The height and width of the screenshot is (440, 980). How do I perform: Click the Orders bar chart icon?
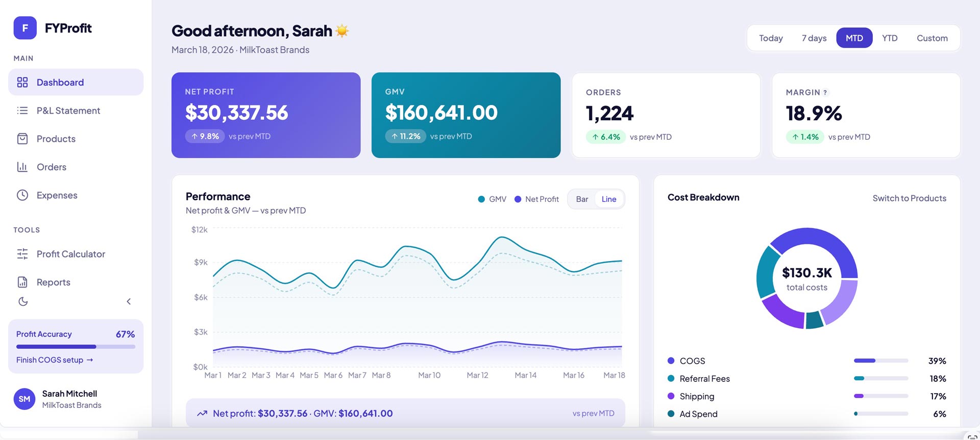22,167
